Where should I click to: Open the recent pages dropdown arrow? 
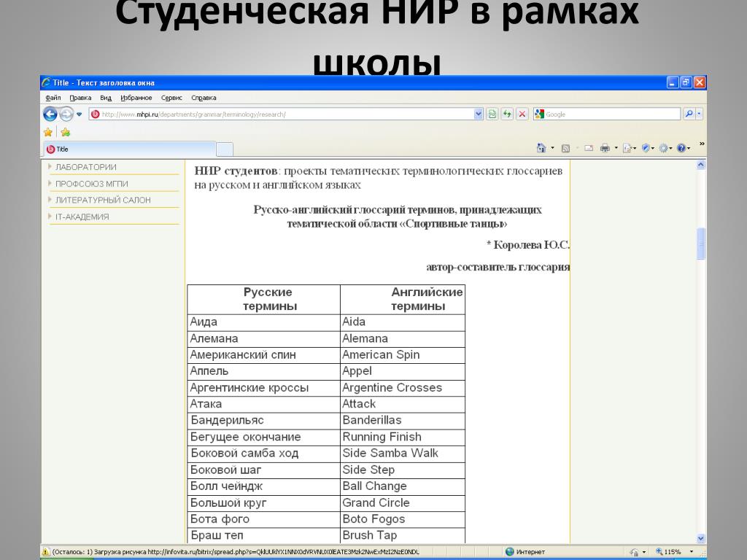[79, 114]
